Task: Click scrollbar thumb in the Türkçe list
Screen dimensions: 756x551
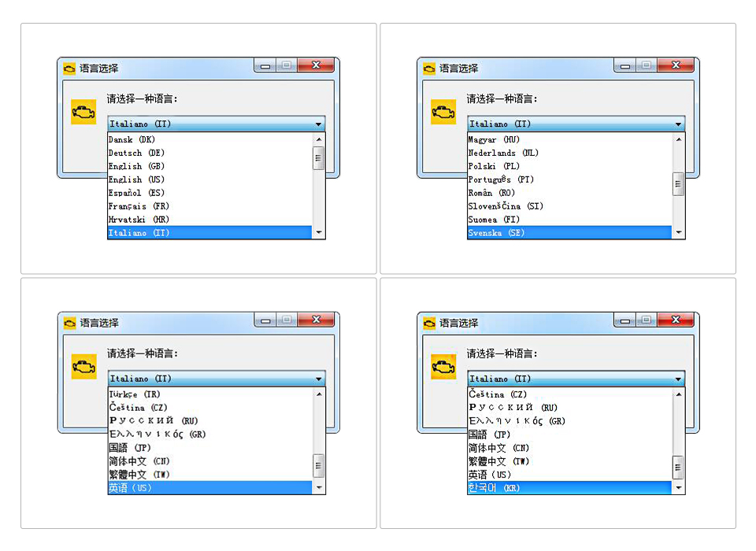Action: pos(319,466)
